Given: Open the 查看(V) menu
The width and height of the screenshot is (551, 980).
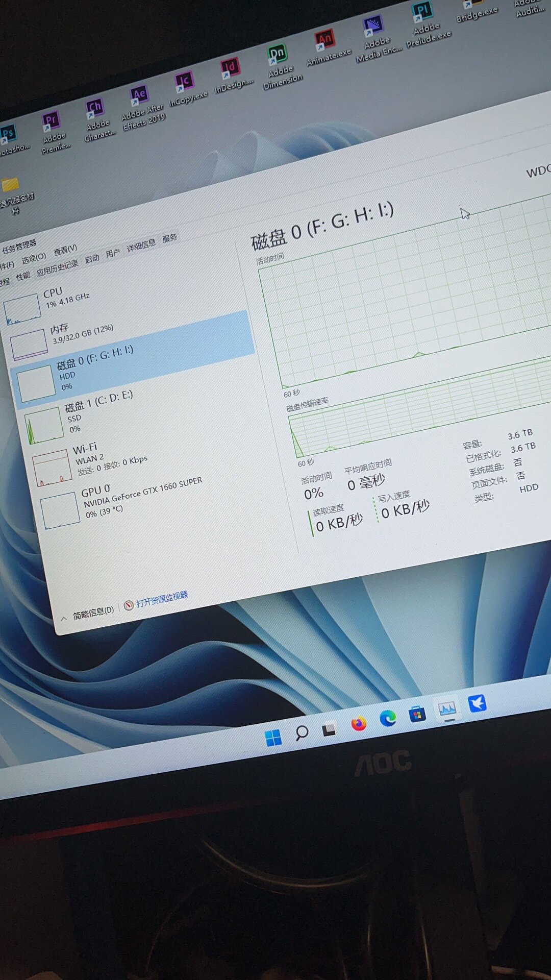Looking at the screenshot, I should pos(65,250).
